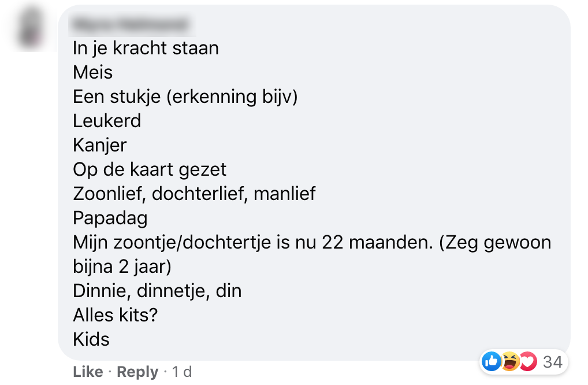588x385 pixels.
Task: Reply to this comment
Action: point(137,372)
